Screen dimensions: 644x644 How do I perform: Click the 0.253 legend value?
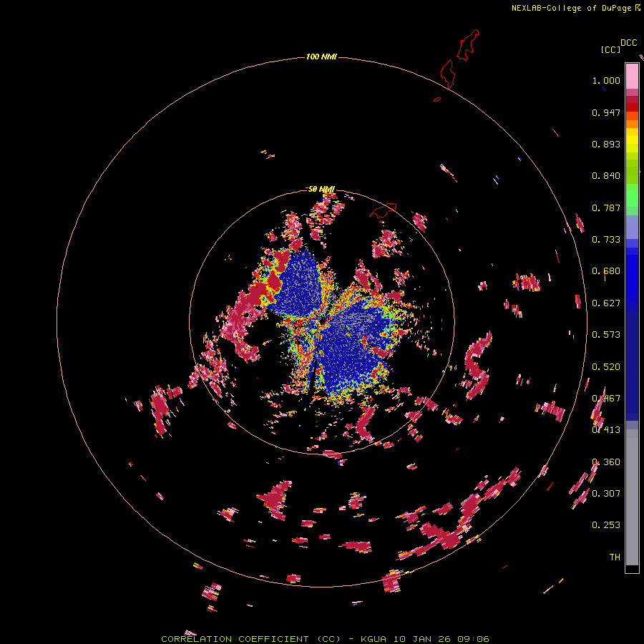pos(606,525)
